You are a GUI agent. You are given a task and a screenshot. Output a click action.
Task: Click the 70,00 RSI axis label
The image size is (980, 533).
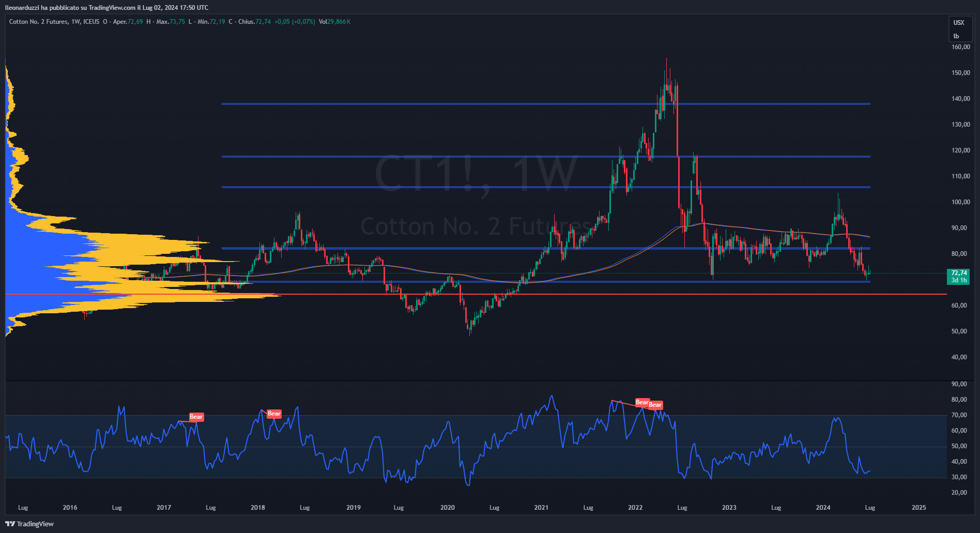click(x=959, y=415)
